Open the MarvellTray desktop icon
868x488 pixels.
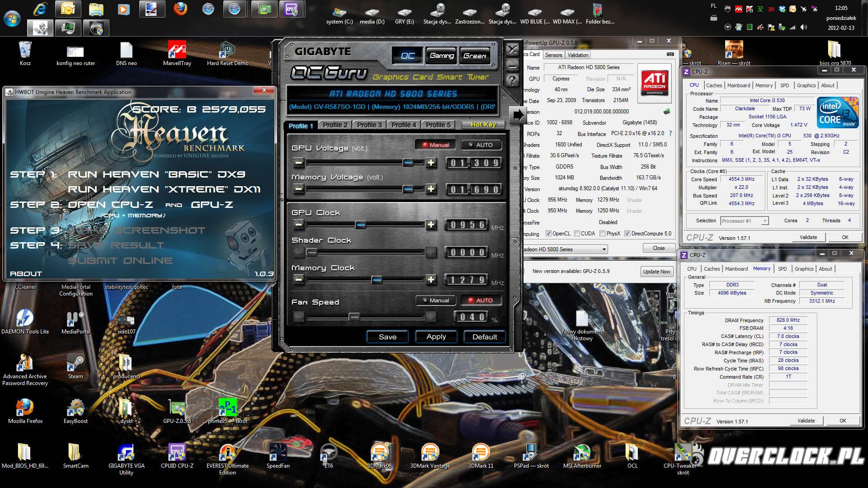tap(177, 53)
